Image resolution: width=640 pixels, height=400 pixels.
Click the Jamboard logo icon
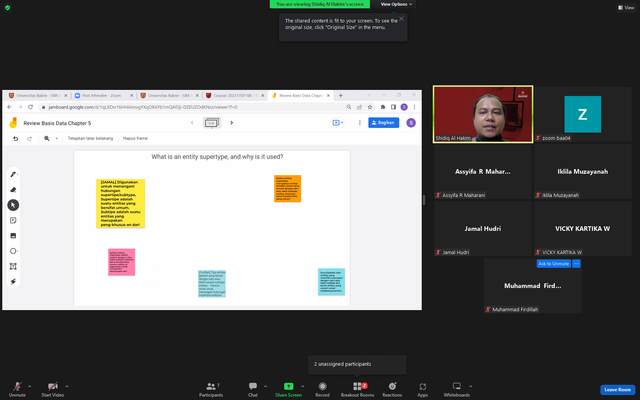click(13, 122)
